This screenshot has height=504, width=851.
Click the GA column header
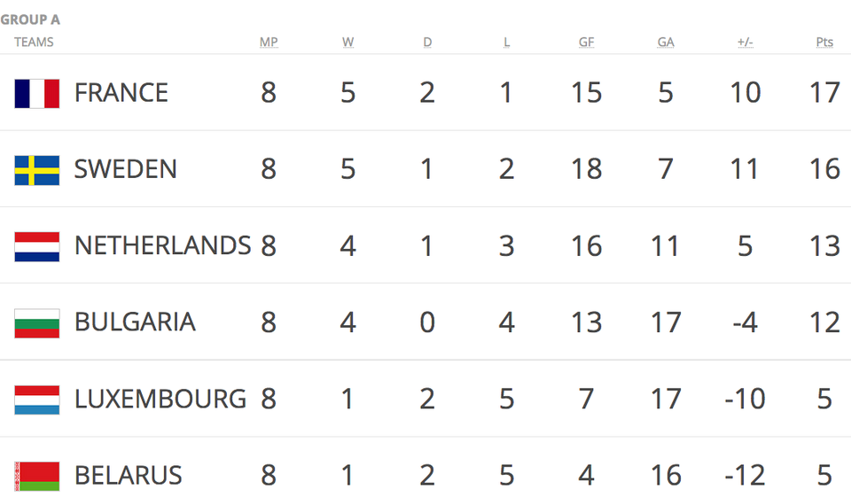[666, 43]
